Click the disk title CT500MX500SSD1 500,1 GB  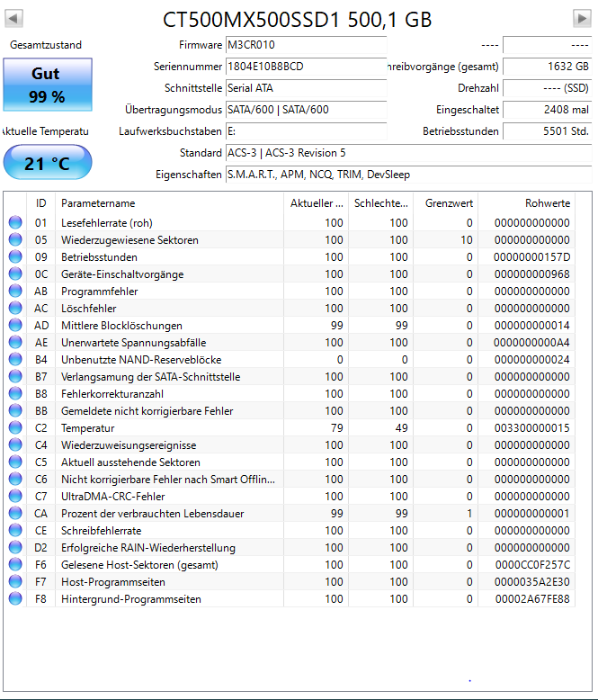pyautogui.click(x=298, y=20)
